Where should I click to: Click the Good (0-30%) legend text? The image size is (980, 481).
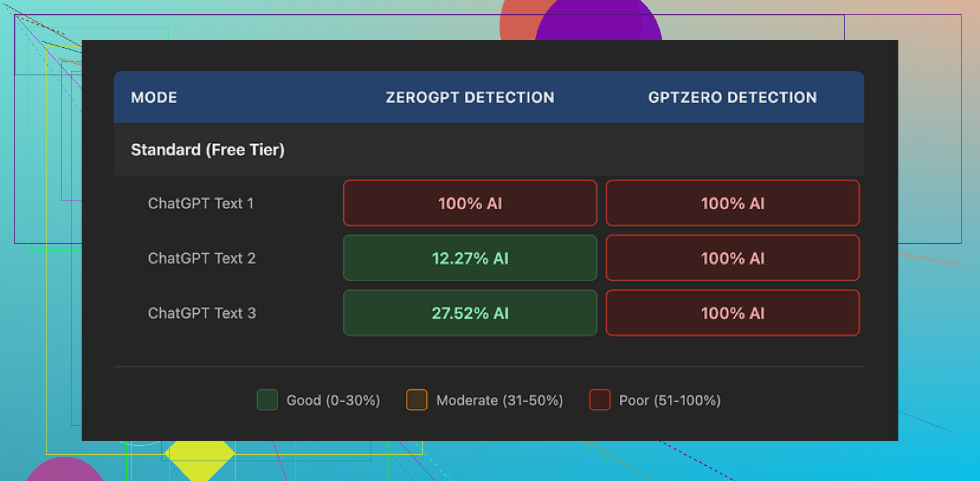tap(333, 401)
